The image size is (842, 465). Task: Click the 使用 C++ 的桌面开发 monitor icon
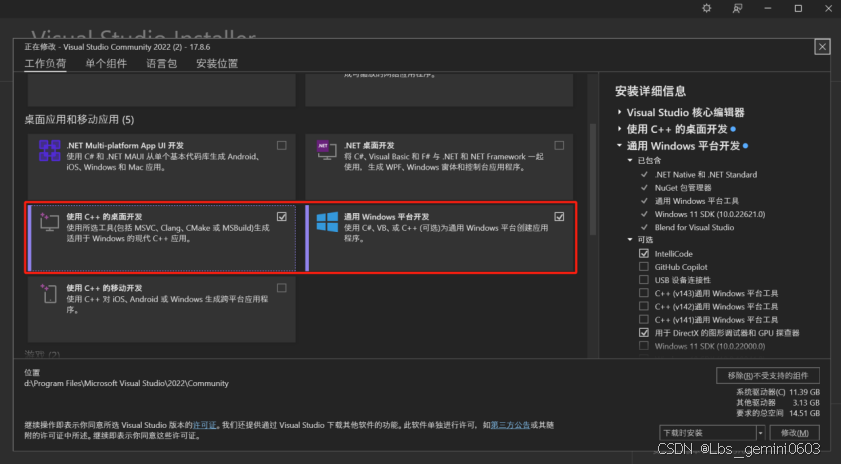click(49, 222)
